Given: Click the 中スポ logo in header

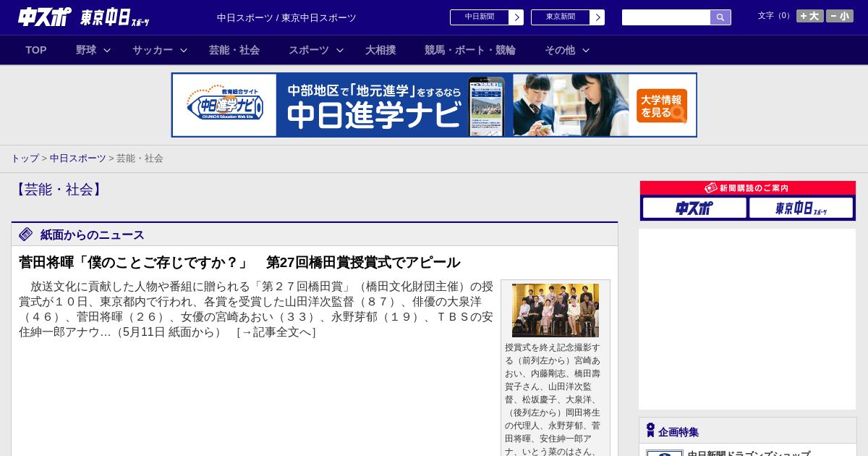Looking at the screenshot, I should point(45,17).
